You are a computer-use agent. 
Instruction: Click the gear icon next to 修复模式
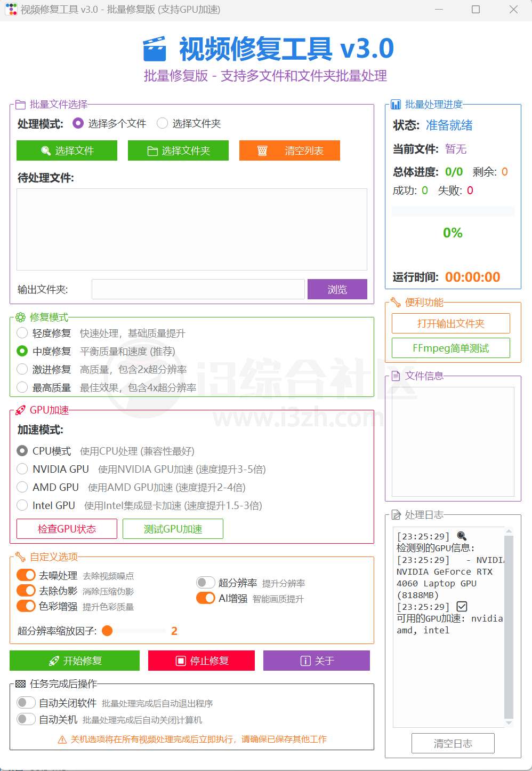pos(21,317)
